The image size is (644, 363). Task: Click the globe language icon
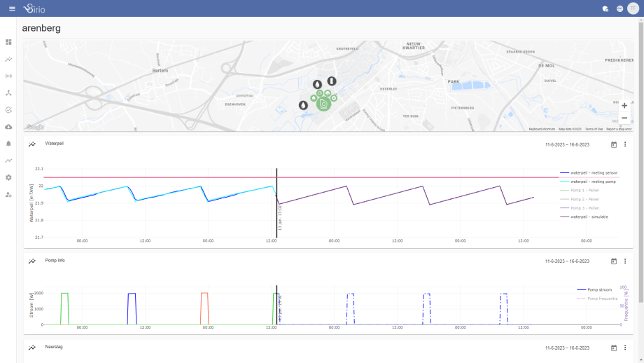619,8
